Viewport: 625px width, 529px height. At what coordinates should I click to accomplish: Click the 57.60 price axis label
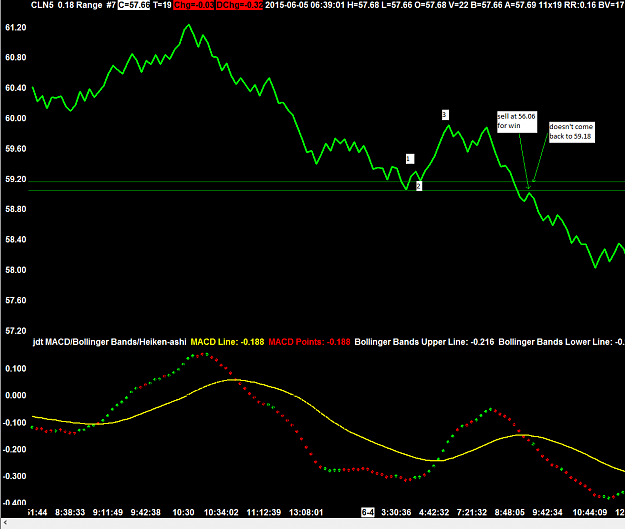16,300
